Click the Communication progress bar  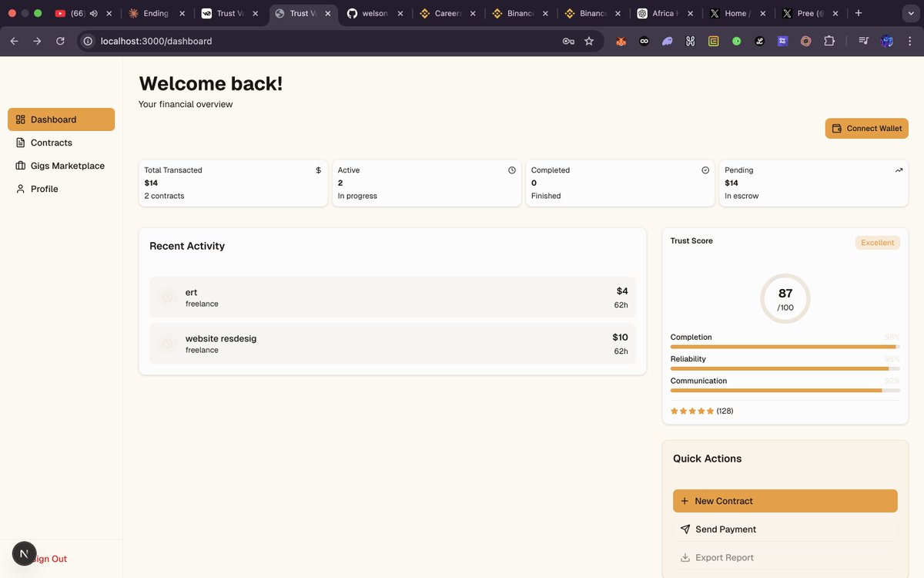[785, 391]
